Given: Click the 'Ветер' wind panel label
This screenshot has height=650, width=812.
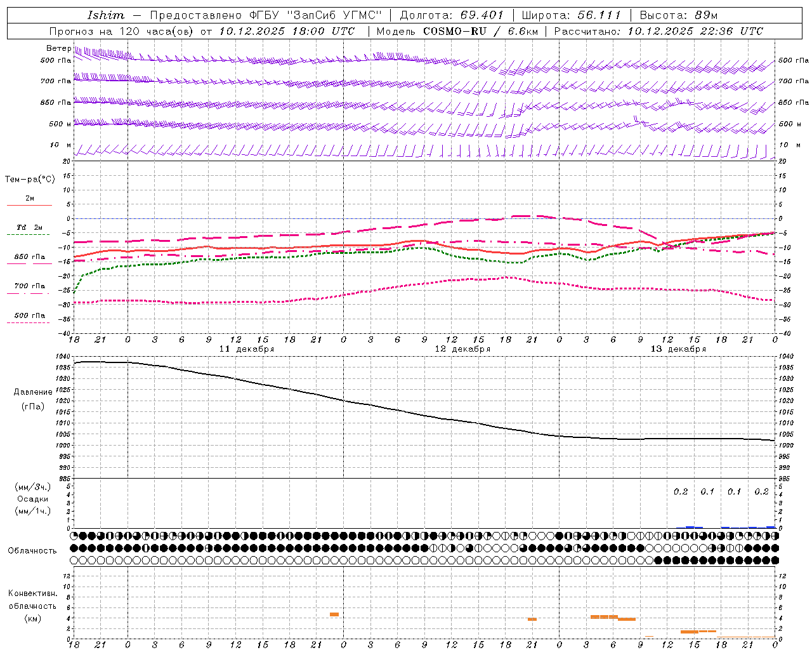Looking at the screenshot, I should click(x=59, y=48).
